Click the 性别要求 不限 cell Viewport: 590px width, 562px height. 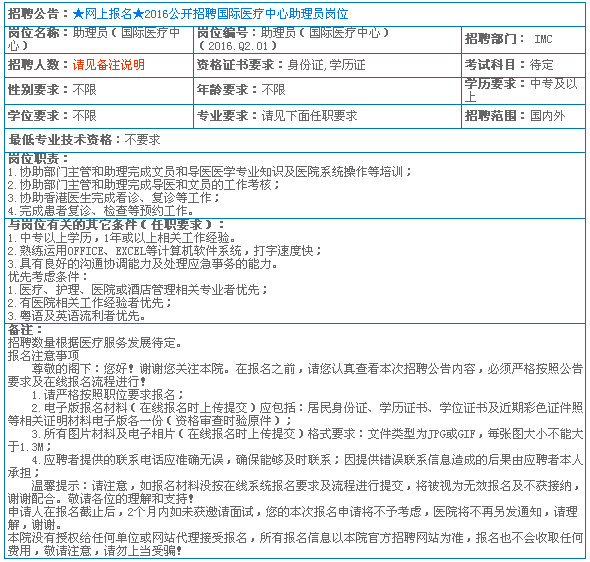point(99,91)
